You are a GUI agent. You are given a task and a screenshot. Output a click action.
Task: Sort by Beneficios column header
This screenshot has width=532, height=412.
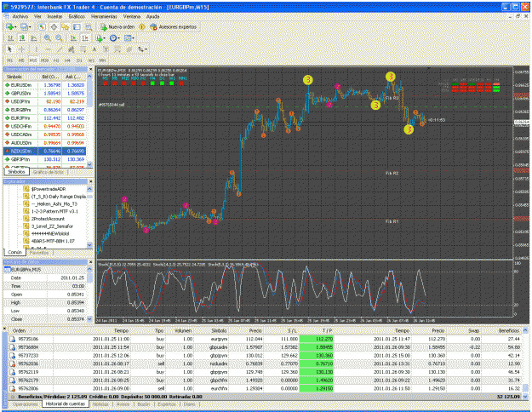click(508, 330)
